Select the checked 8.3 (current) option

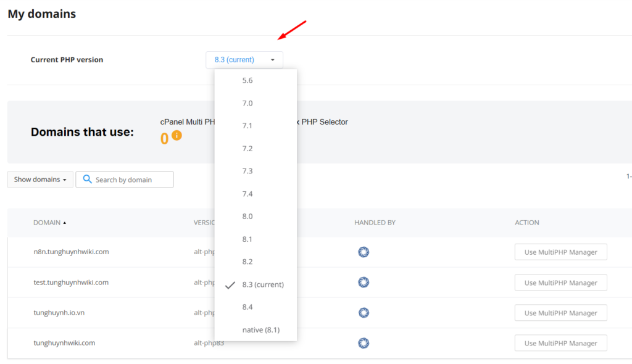click(x=262, y=284)
